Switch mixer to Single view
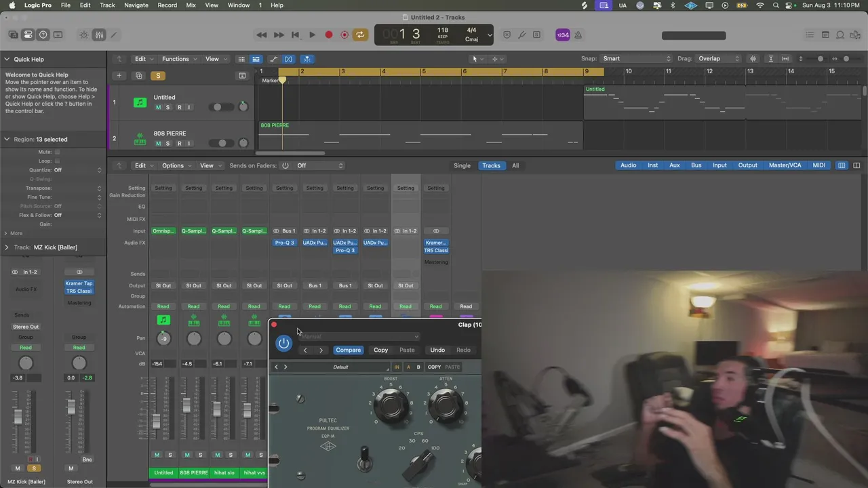This screenshot has width=868, height=488. (462, 165)
